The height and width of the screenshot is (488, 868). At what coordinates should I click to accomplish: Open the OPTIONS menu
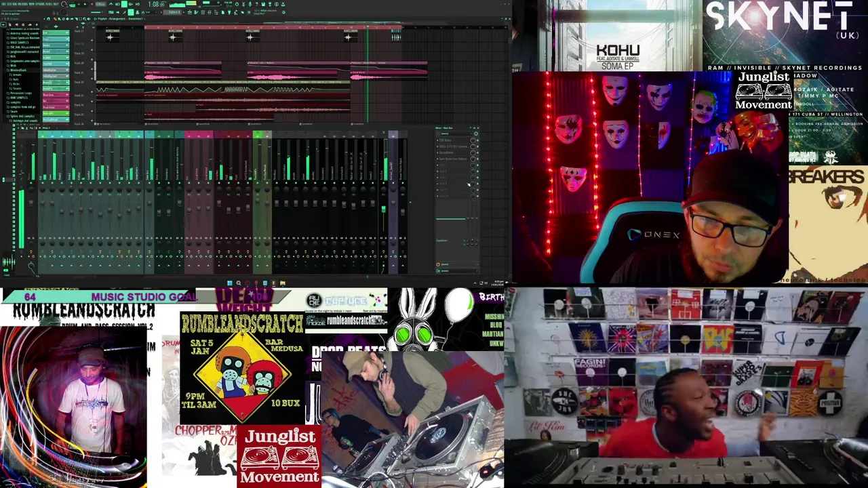(x=41, y=4)
